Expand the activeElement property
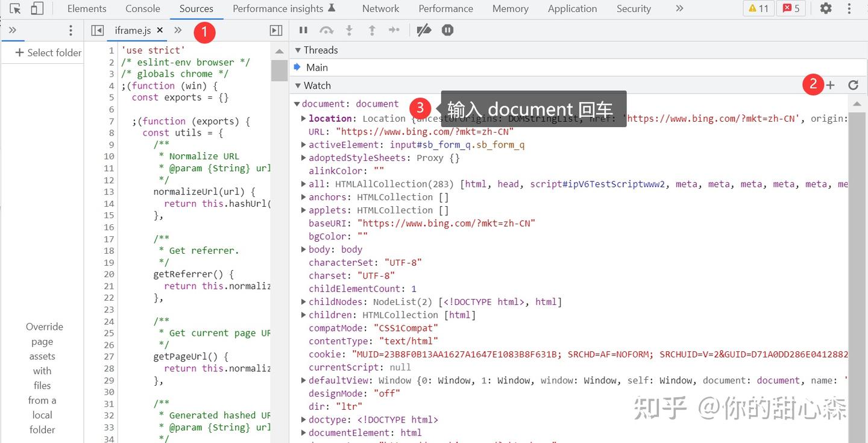 pyautogui.click(x=304, y=145)
